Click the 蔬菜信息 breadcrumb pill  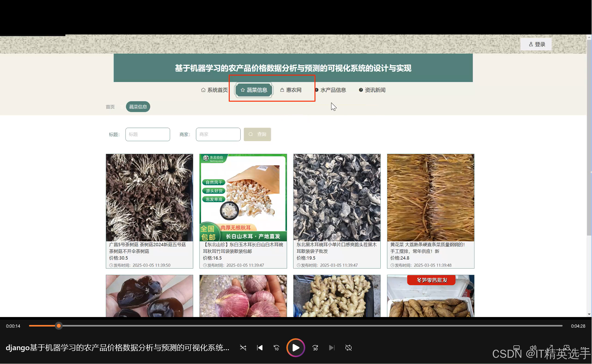pyautogui.click(x=138, y=107)
